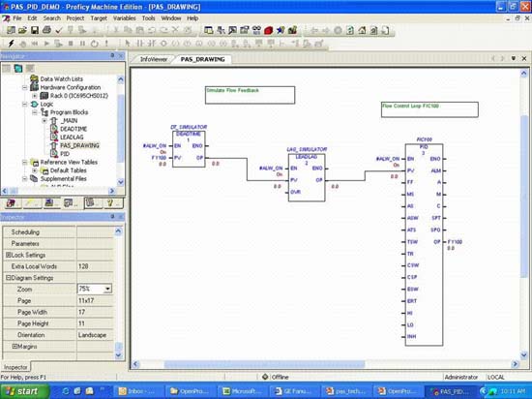Select the LEADLAG block in Navigator

point(72,138)
